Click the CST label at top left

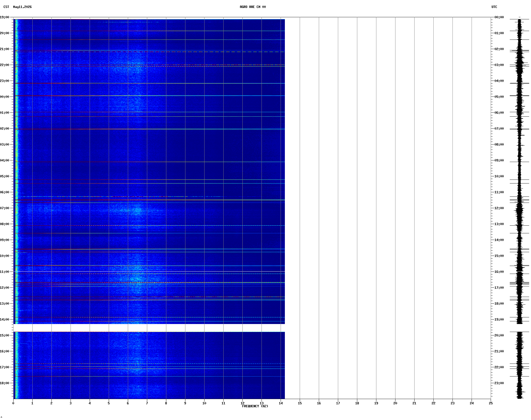click(6, 7)
